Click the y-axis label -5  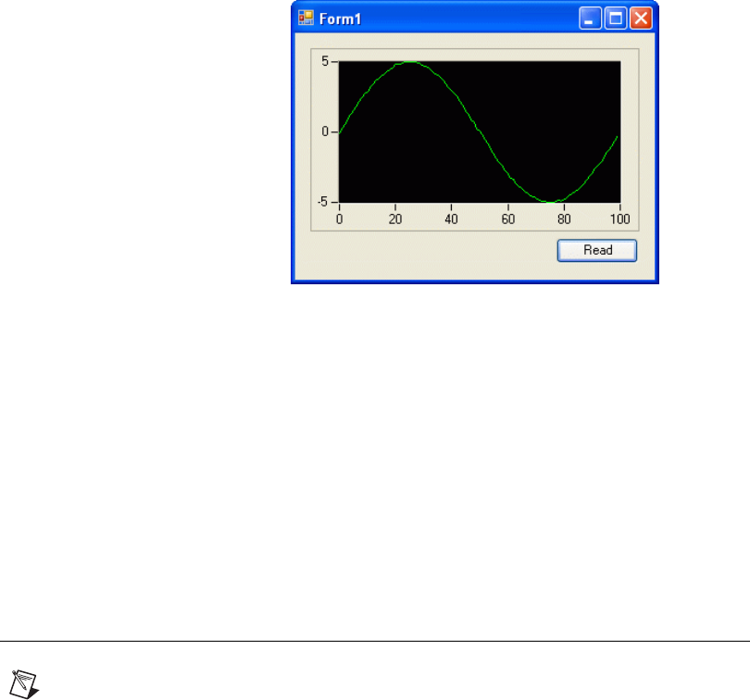click(x=323, y=202)
